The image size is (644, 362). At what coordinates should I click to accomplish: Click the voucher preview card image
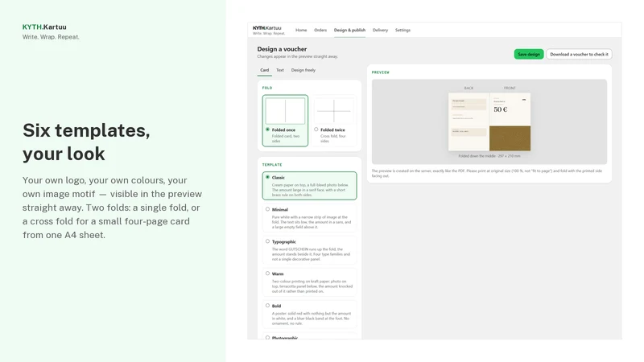click(489, 122)
